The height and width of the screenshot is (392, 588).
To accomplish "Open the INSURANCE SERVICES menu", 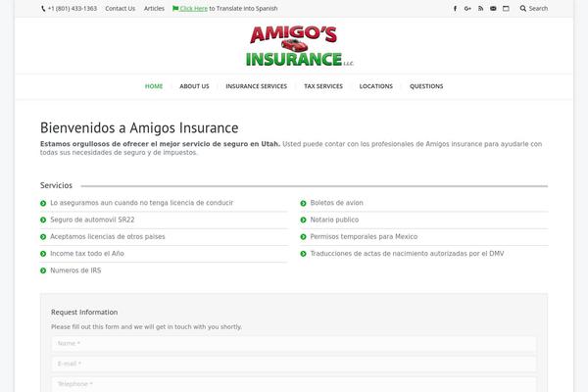I will [257, 86].
